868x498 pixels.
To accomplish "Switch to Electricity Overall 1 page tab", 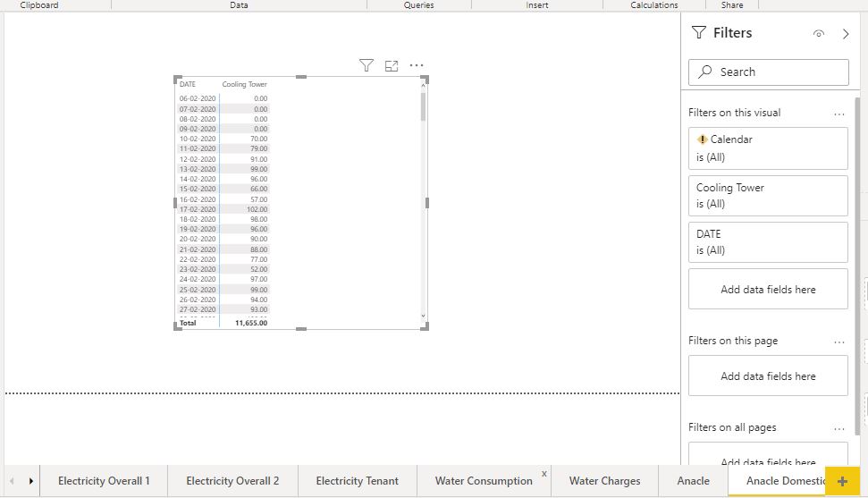I will (x=104, y=481).
